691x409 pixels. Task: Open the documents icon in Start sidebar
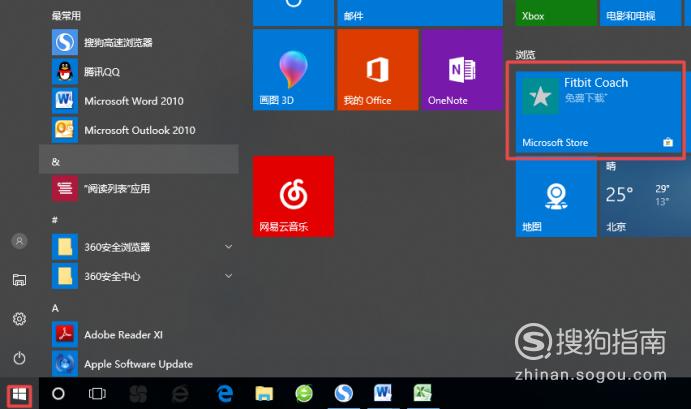pyautogui.click(x=19, y=280)
